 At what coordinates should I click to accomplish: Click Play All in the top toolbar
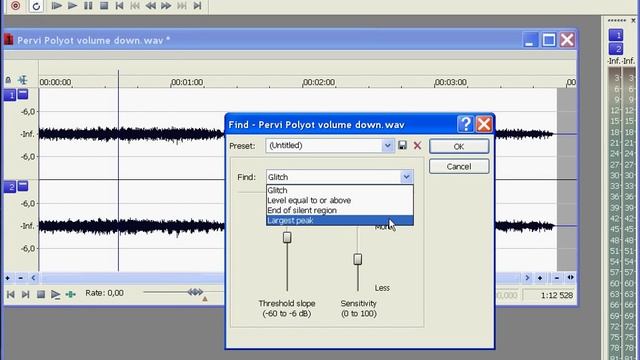[x=56, y=6]
